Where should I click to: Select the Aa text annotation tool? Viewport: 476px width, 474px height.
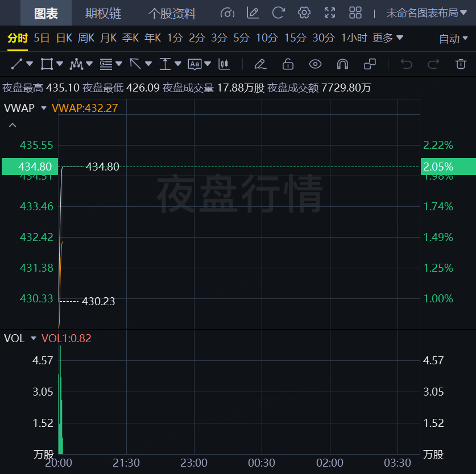[194, 64]
